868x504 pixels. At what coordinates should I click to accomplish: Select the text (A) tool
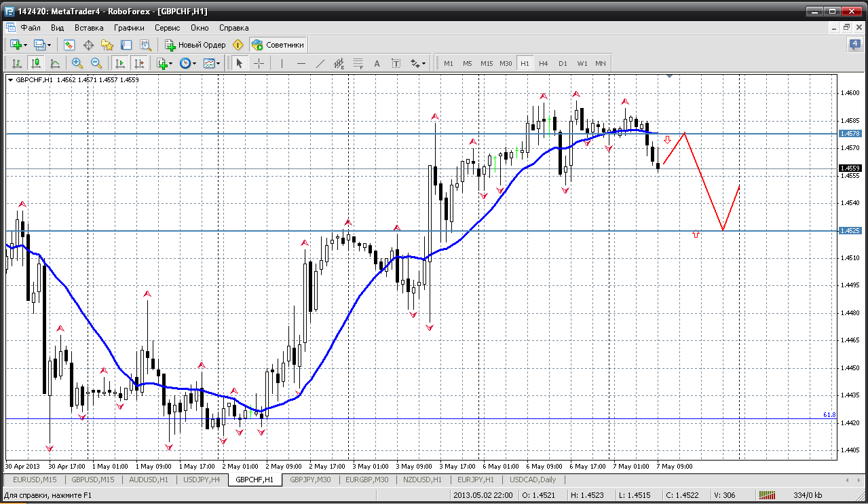[x=377, y=63]
